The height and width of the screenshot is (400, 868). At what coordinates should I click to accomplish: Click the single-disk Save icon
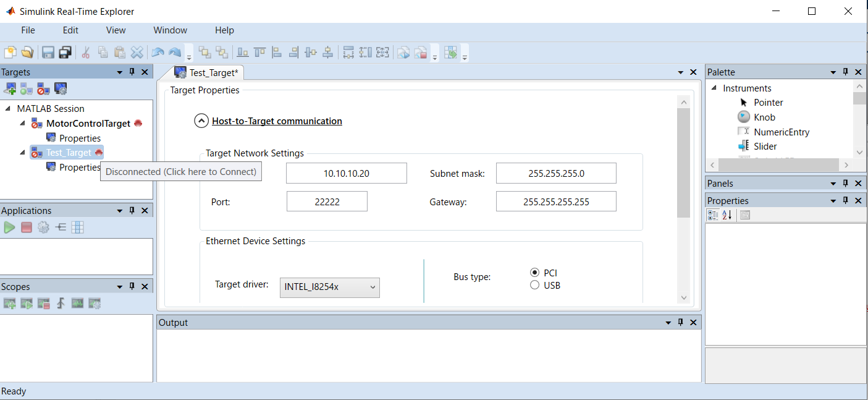click(48, 53)
